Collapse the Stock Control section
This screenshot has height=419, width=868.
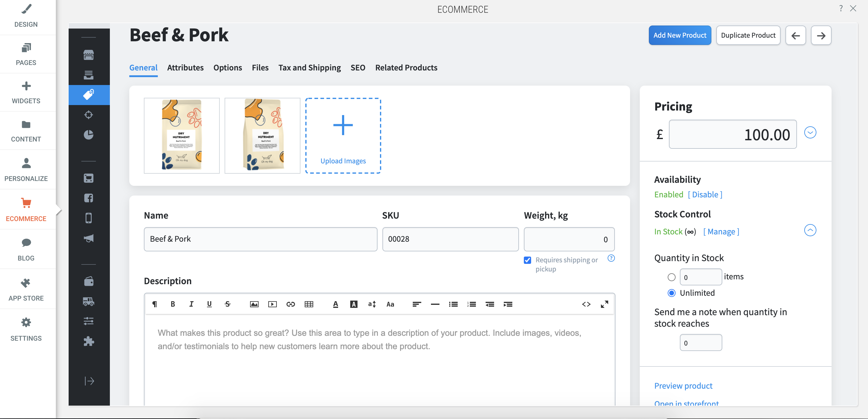pyautogui.click(x=810, y=230)
